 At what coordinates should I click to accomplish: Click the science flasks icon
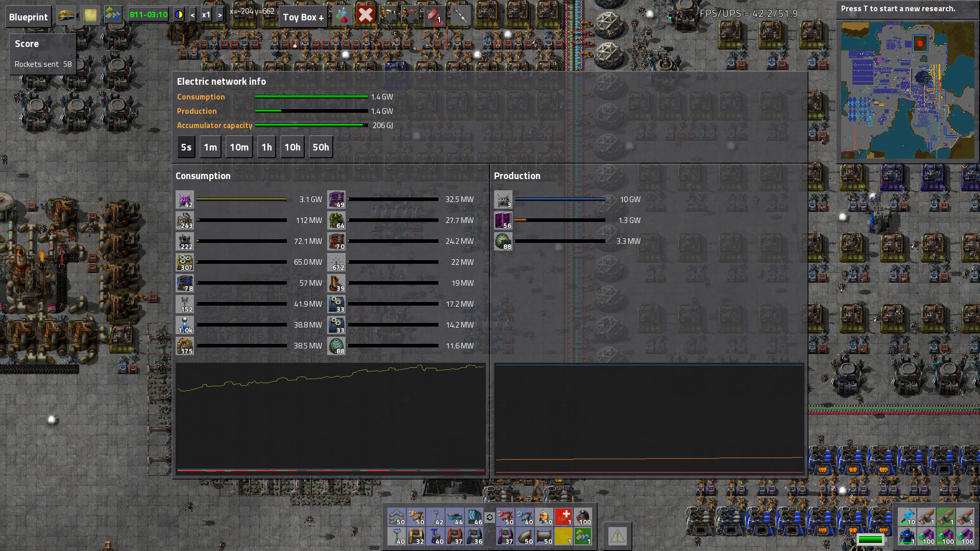342,16
